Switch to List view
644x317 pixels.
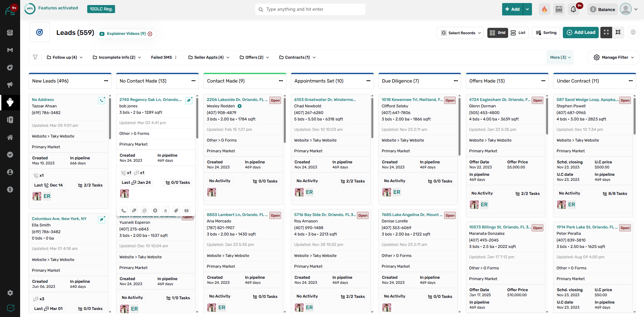[x=518, y=33]
